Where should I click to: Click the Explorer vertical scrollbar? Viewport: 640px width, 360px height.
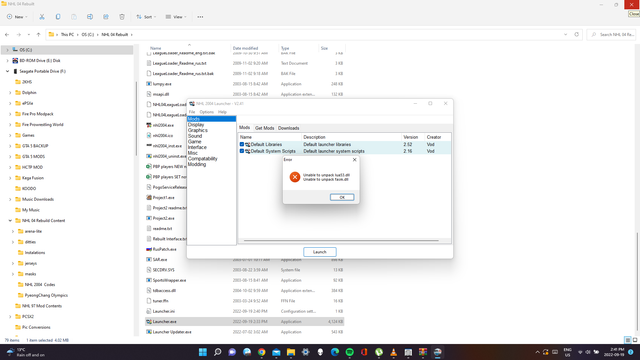tap(637, 282)
